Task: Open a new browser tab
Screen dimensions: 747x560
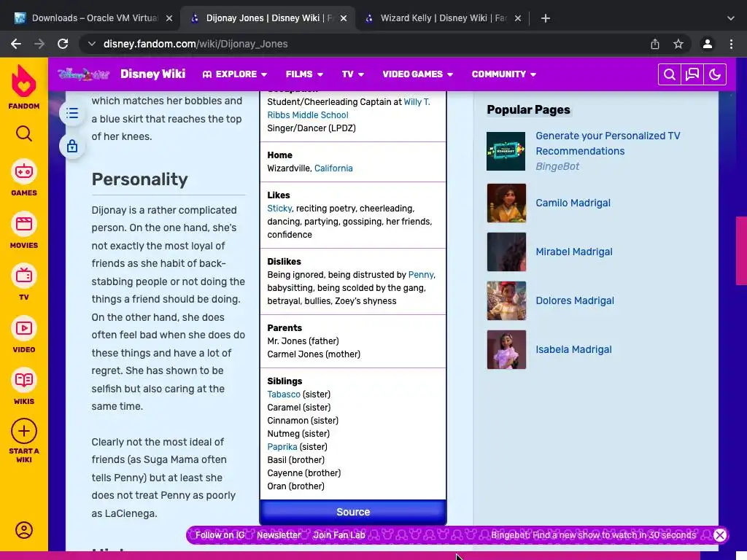Action: point(546,18)
